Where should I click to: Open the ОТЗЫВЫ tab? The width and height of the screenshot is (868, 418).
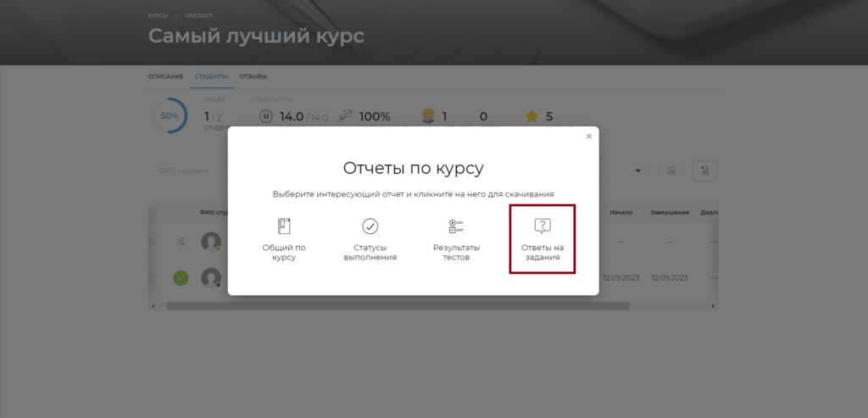pos(253,76)
